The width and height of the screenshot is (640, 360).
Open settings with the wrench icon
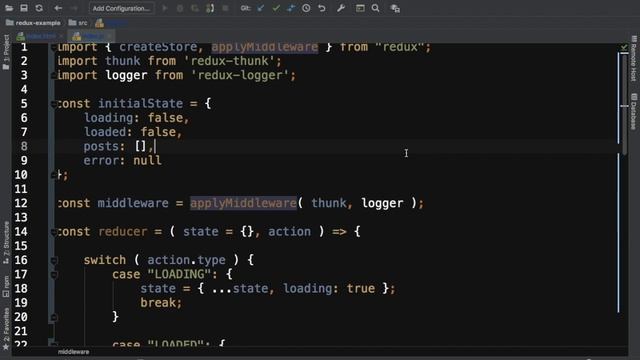coord(341,8)
